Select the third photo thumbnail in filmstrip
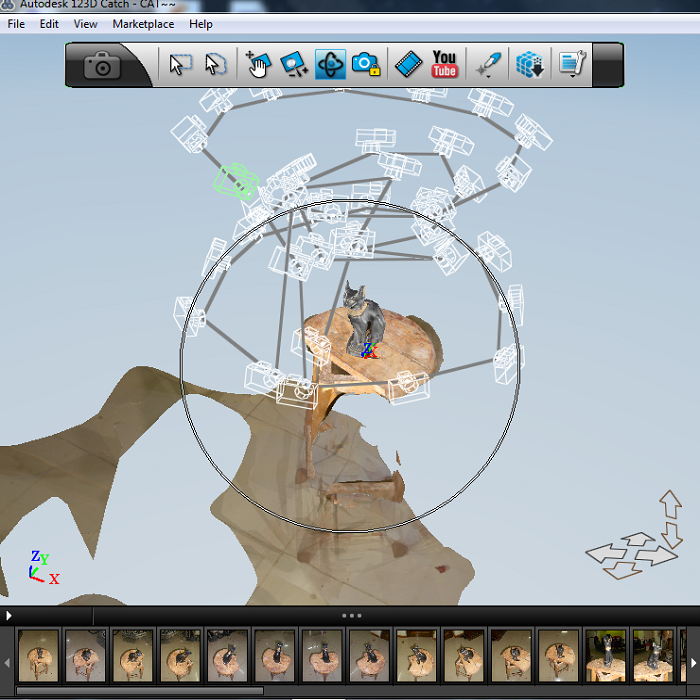 pos(133,655)
